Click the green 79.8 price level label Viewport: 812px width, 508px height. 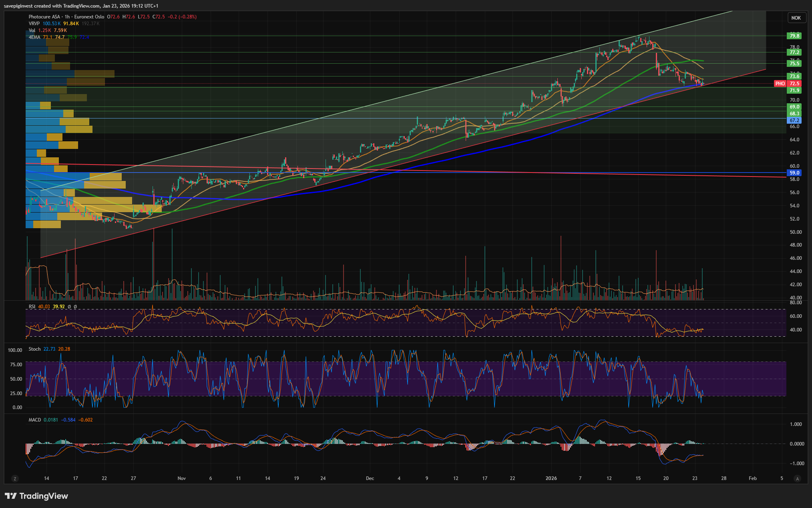click(794, 36)
